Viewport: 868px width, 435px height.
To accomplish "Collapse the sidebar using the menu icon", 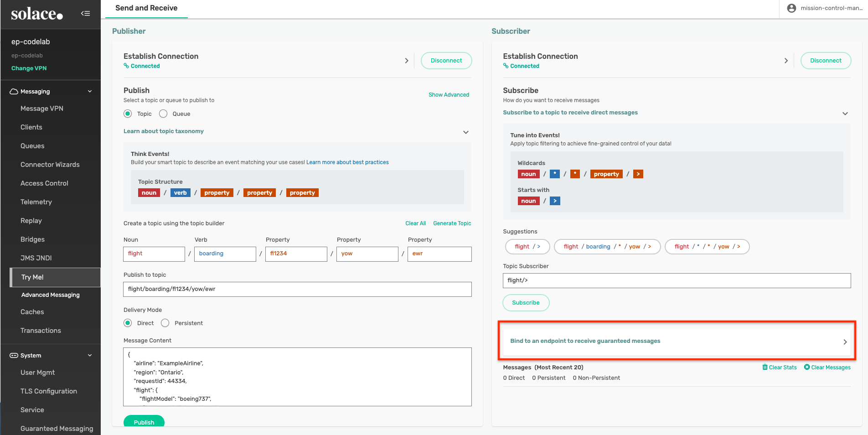I will pyautogui.click(x=85, y=14).
